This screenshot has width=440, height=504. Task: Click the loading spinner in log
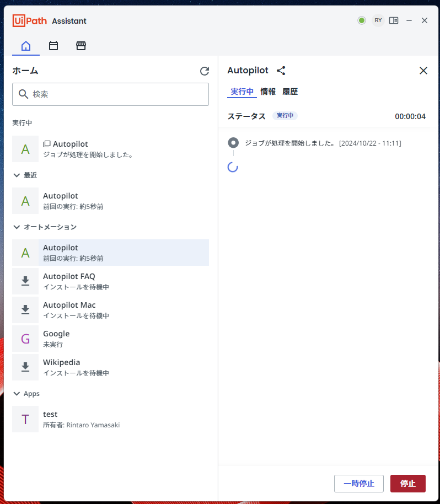coord(233,167)
